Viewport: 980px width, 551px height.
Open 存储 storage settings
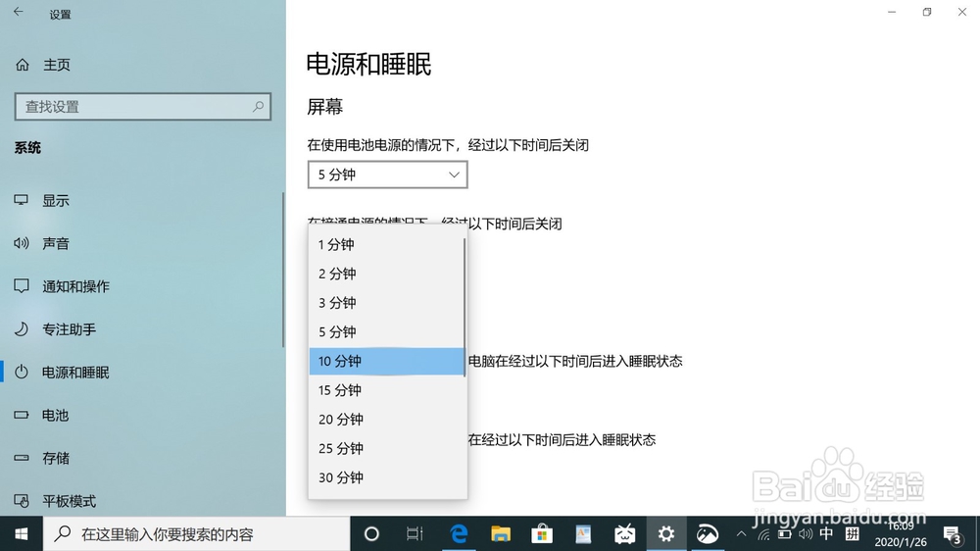[x=42, y=459]
